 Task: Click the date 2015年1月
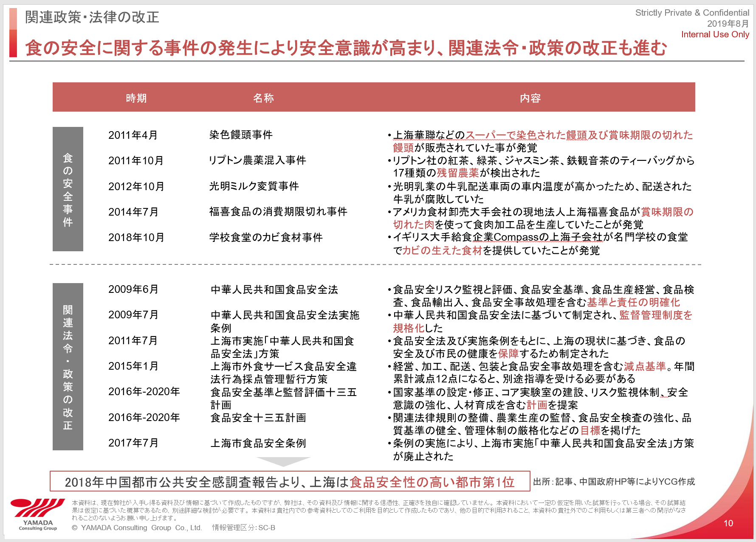[133, 366]
